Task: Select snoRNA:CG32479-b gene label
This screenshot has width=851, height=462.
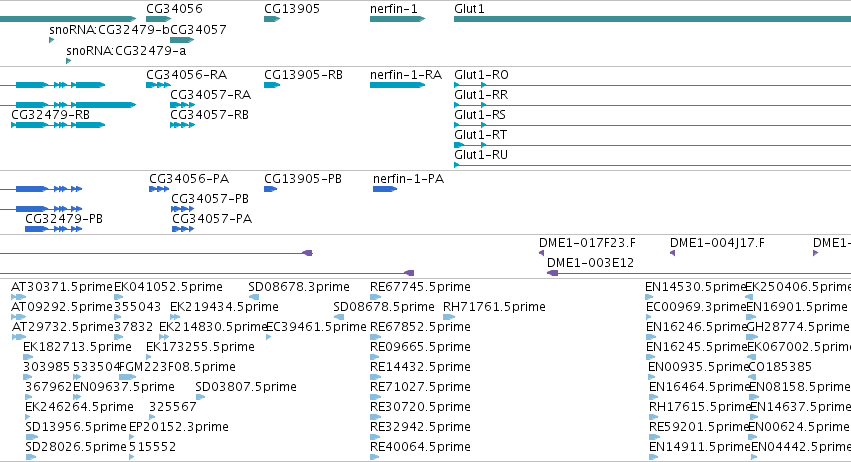Action: (x=110, y=29)
